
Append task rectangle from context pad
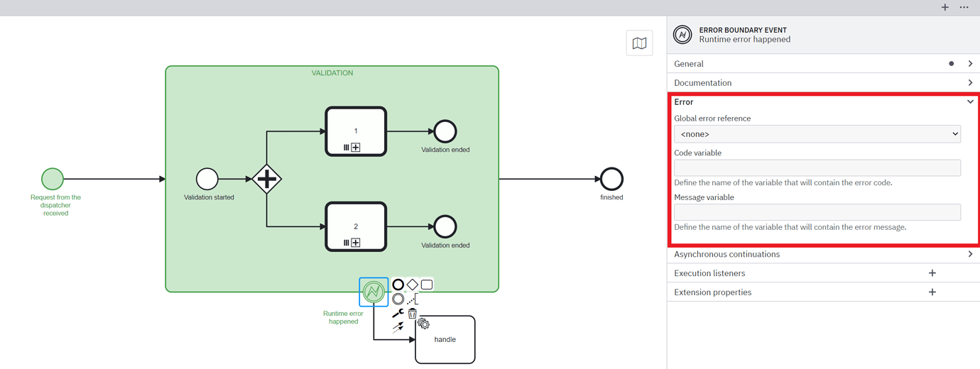tap(427, 285)
